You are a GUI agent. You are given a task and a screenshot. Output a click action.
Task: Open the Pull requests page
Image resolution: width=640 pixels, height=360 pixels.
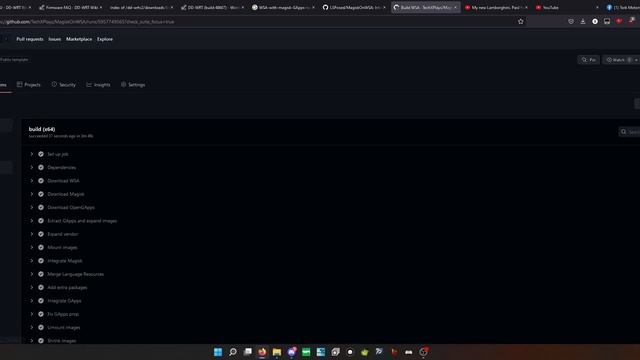point(30,39)
